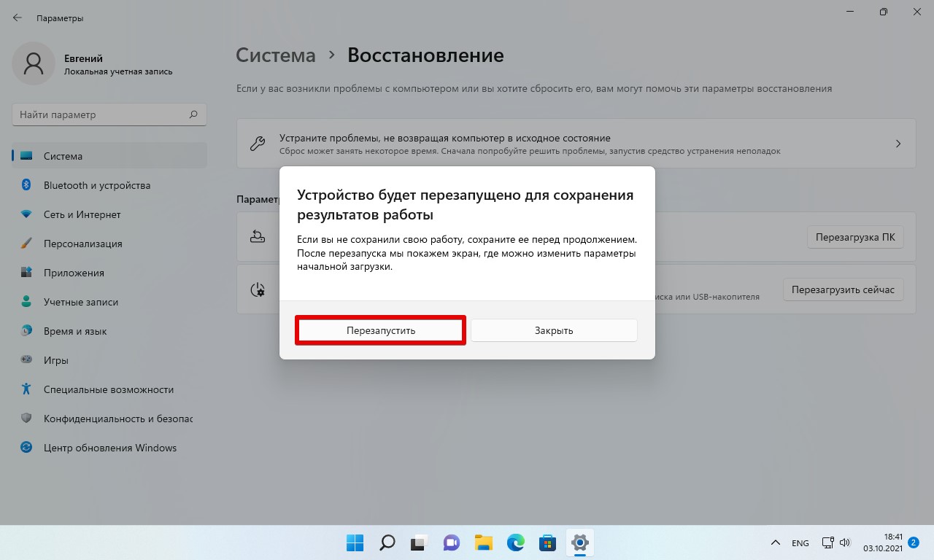This screenshot has height=560, width=934.
Task: Restore down the Settings window
Action: (x=883, y=12)
